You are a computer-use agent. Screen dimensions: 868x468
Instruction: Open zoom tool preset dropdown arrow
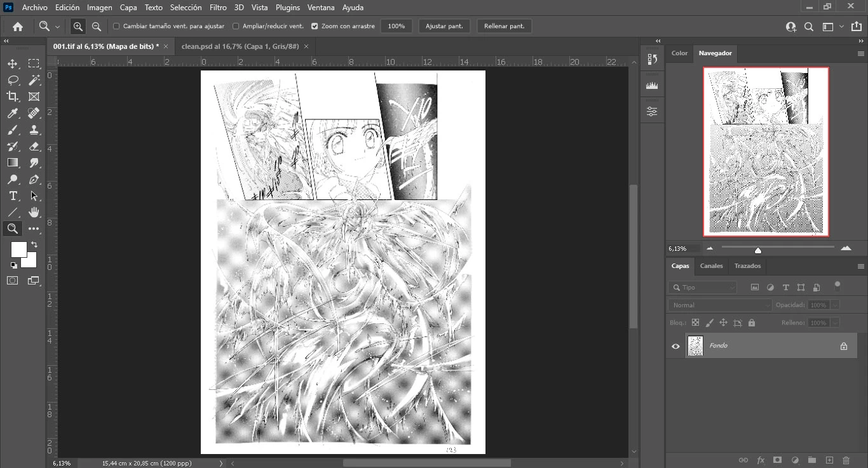[x=57, y=27]
